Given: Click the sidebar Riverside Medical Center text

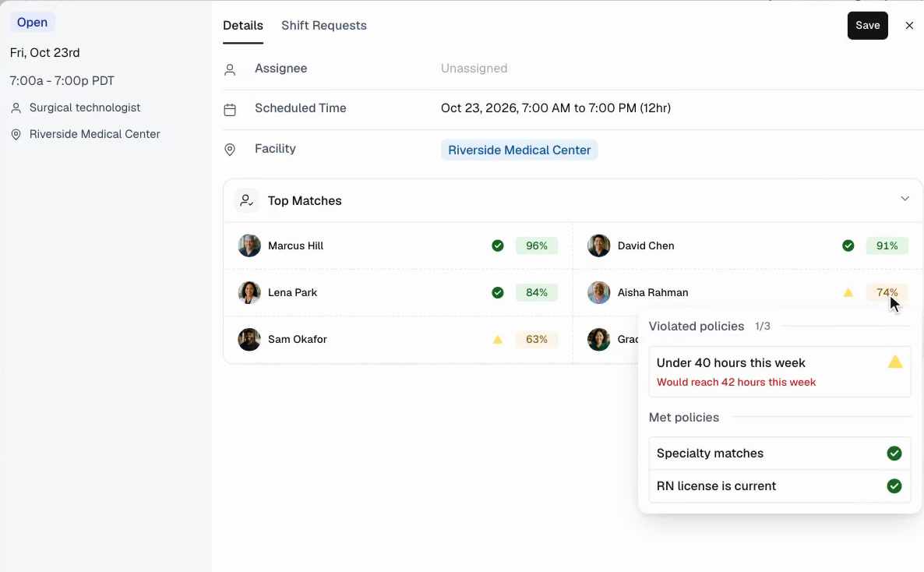Looking at the screenshot, I should click(94, 134).
